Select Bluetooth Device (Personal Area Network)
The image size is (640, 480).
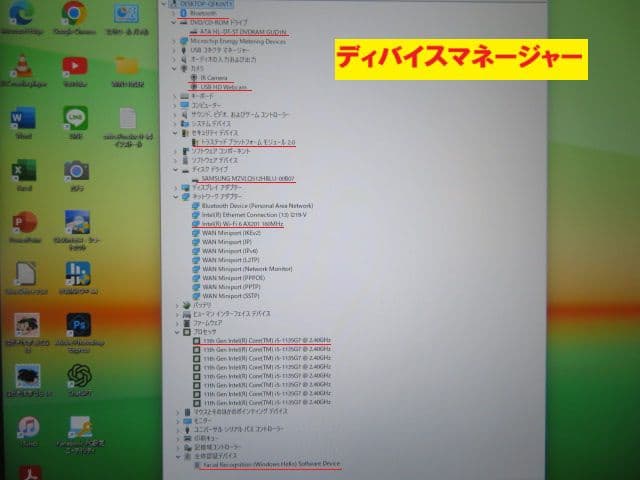click(253, 206)
